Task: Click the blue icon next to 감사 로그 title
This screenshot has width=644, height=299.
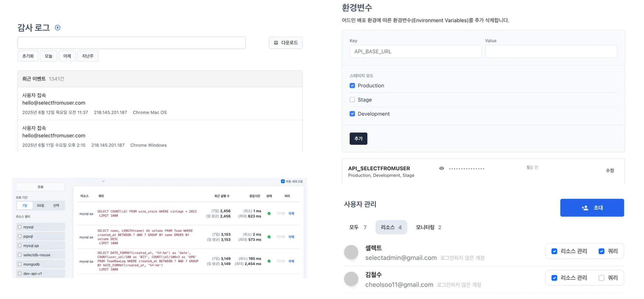Action: 57,27
